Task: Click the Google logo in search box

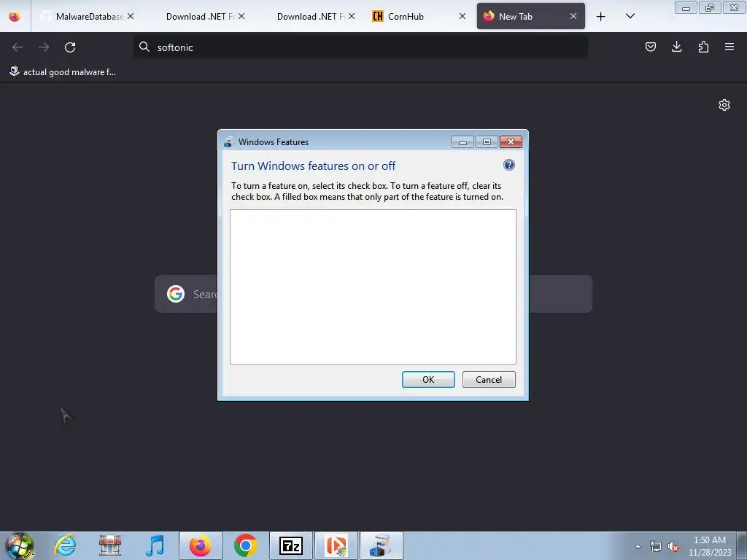Action: (x=176, y=294)
